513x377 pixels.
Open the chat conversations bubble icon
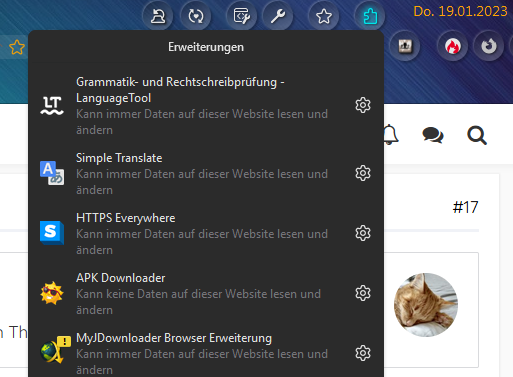[x=433, y=135]
